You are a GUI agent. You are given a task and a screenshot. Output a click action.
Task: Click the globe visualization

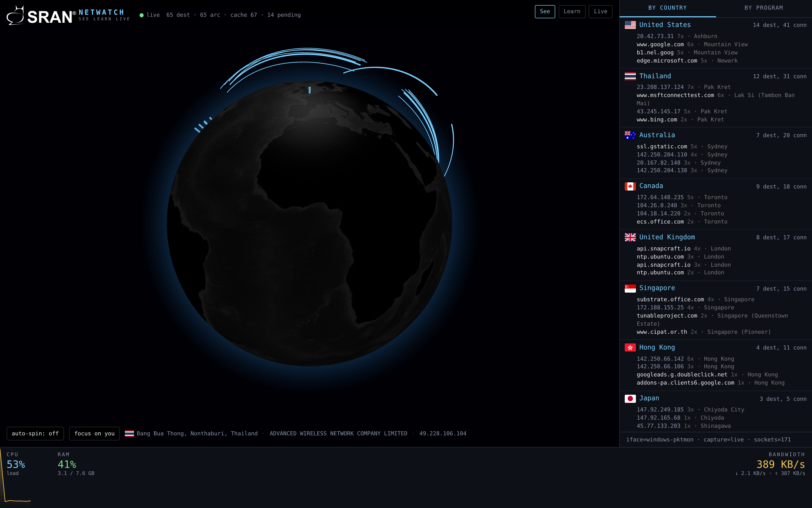(309, 224)
